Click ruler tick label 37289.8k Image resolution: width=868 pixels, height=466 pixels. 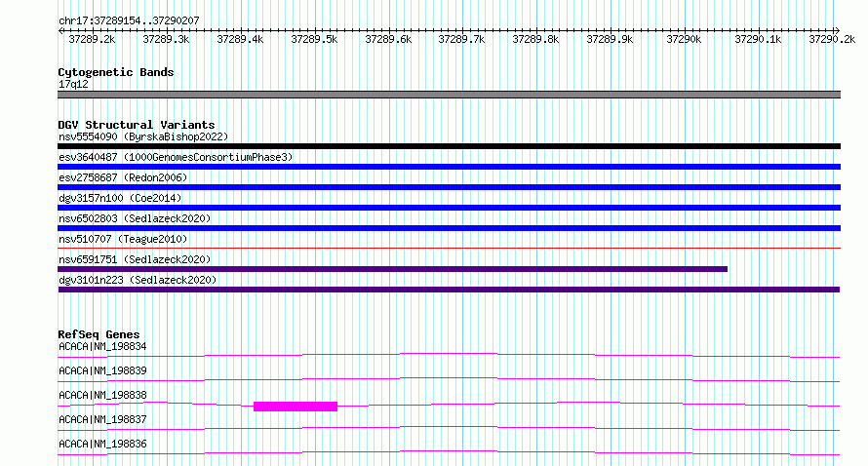tap(535, 39)
